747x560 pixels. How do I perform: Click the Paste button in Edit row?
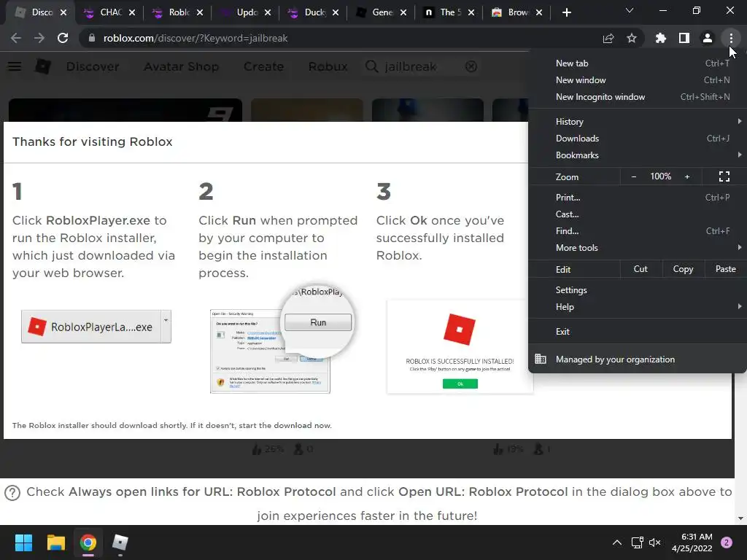[x=725, y=269]
